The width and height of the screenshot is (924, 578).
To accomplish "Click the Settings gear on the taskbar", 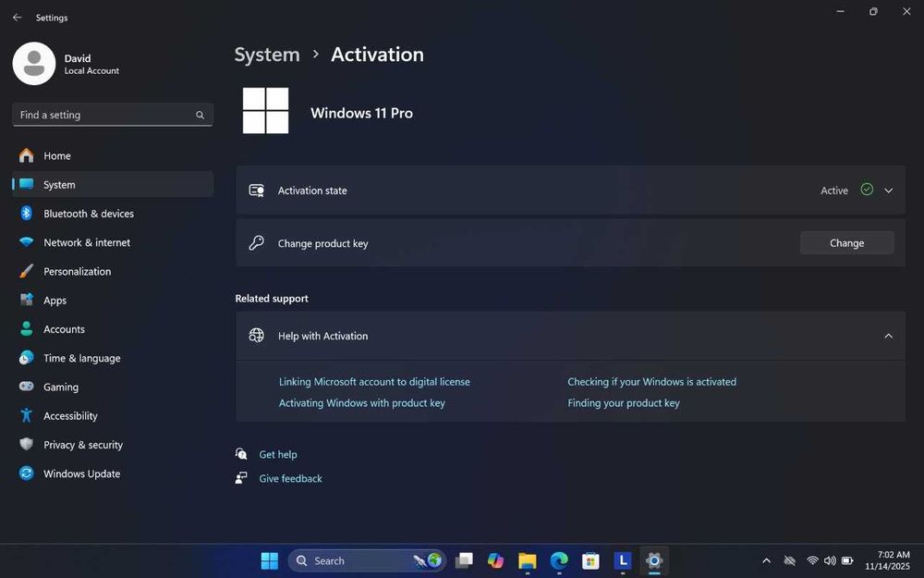I will 654,560.
